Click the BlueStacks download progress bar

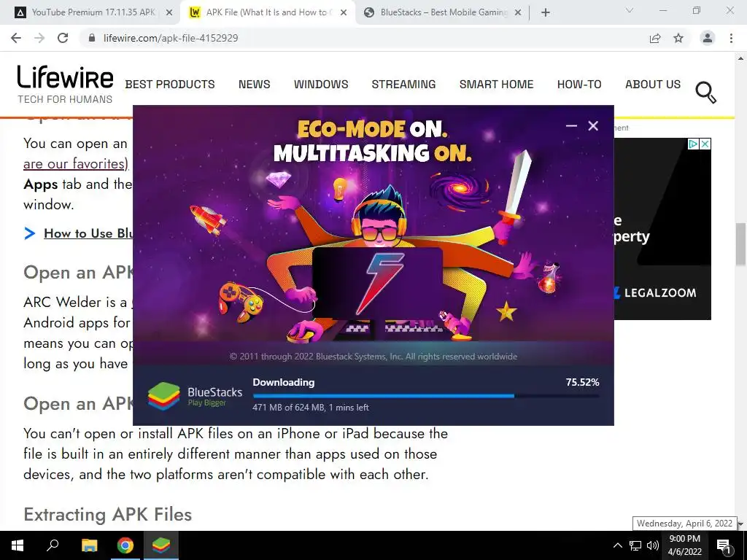[x=426, y=396]
